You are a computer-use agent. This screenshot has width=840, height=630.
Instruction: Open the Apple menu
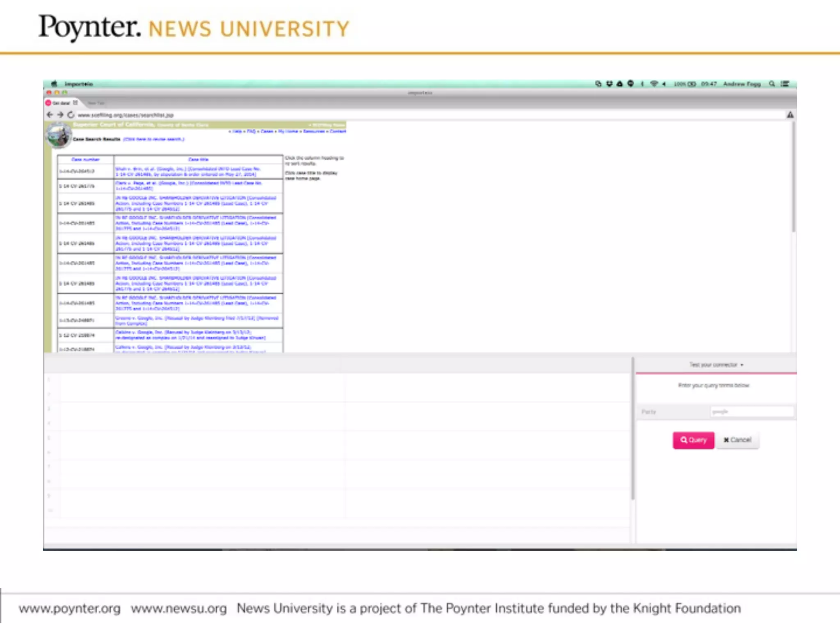point(54,84)
